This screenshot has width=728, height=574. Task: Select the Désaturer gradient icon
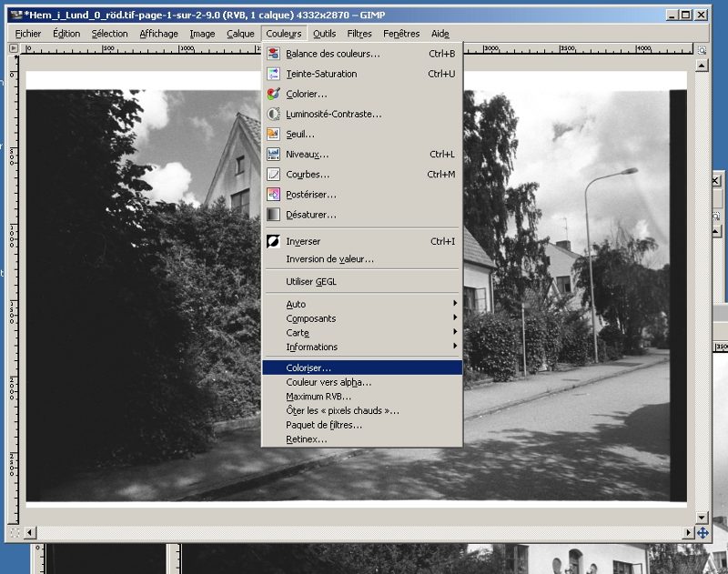(273, 215)
